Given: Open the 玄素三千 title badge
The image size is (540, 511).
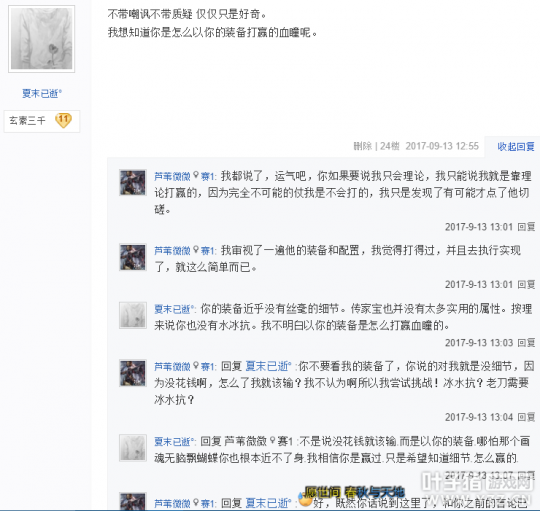Looking at the screenshot, I should click(x=27, y=121).
